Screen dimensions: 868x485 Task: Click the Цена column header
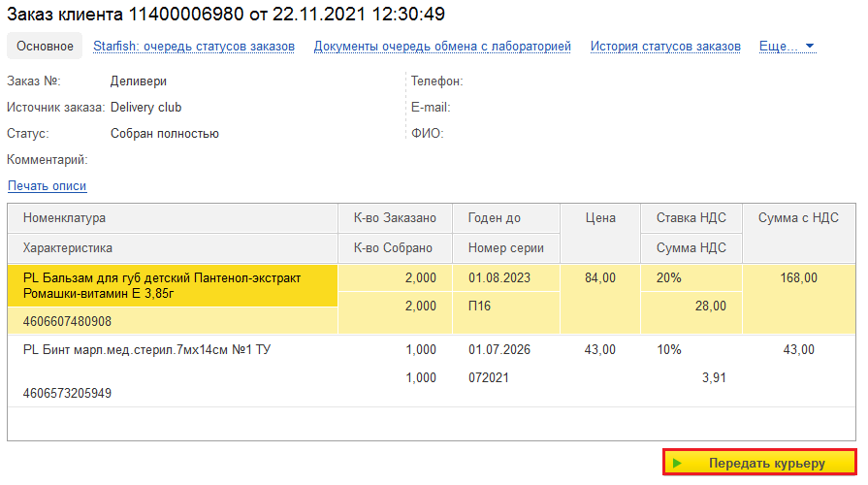[x=600, y=218]
